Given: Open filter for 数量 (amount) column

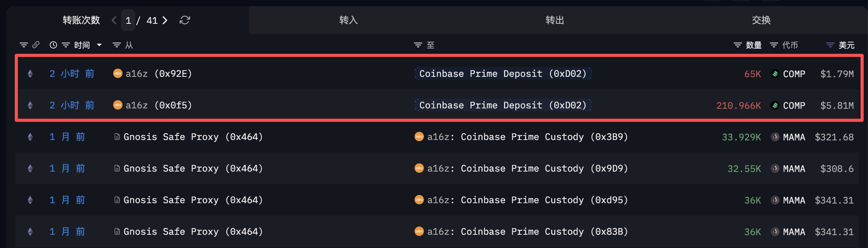Looking at the screenshot, I should pyautogui.click(x=737, y=45).
